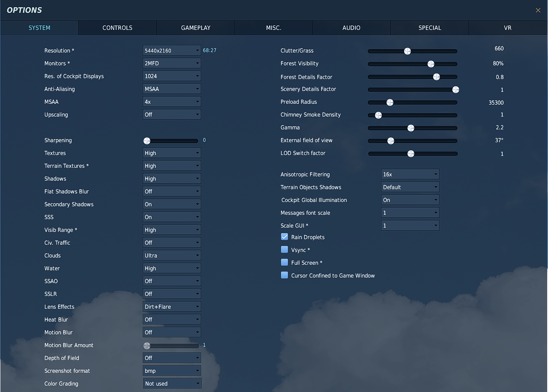This screenshot has width=548, height=392.
Task: Click the Sharpening slider handle
Action: [147, 140]
